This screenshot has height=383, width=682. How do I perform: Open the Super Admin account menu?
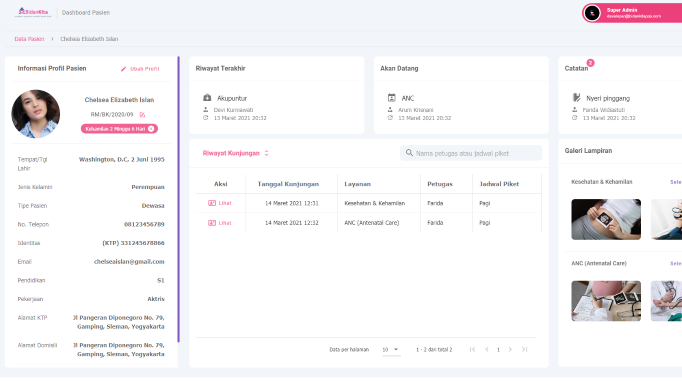(x=632, y=13)
